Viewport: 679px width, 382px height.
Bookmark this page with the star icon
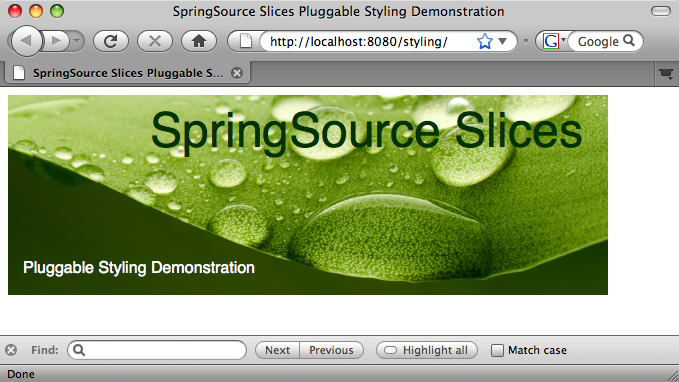coord(485,41)
